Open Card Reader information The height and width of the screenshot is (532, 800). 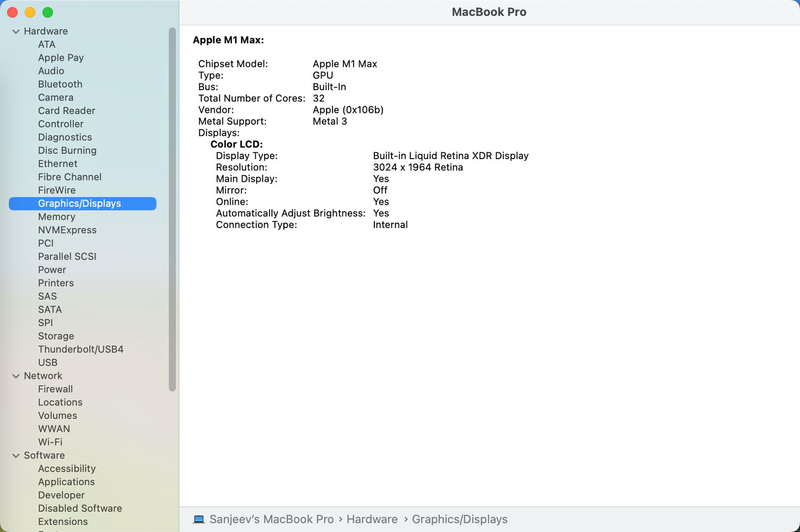click(x=67, y=111)
